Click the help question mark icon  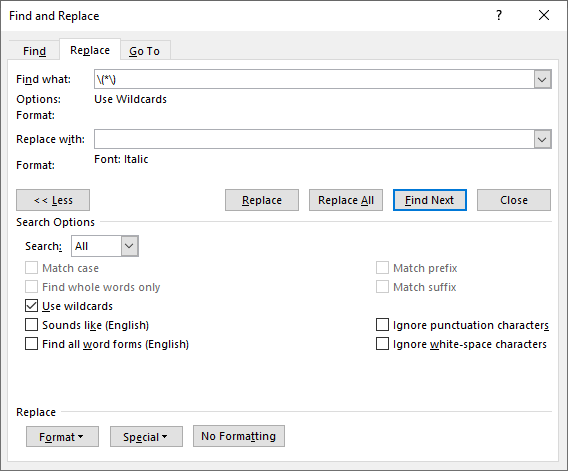coord(499,15)
